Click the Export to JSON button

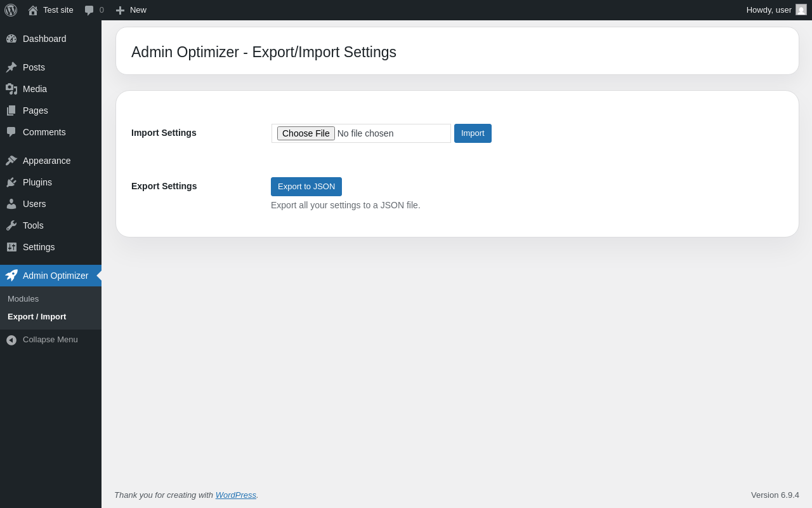(306, 187)
